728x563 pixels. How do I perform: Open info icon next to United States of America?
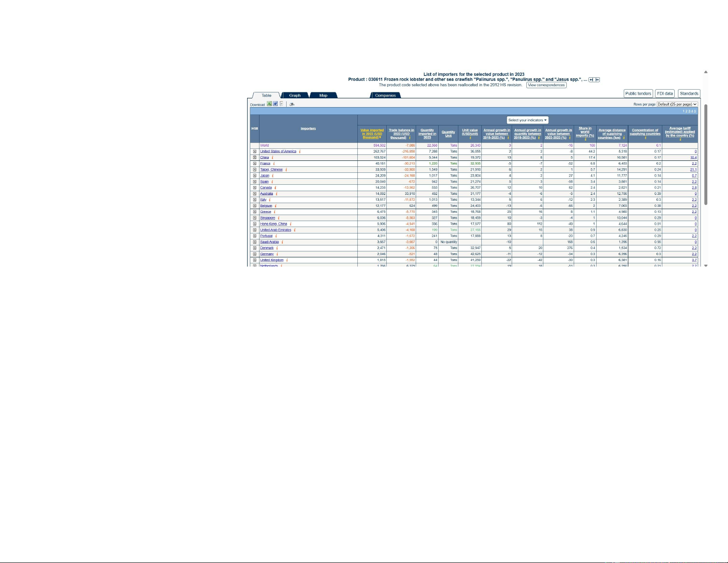click(300, 152)
